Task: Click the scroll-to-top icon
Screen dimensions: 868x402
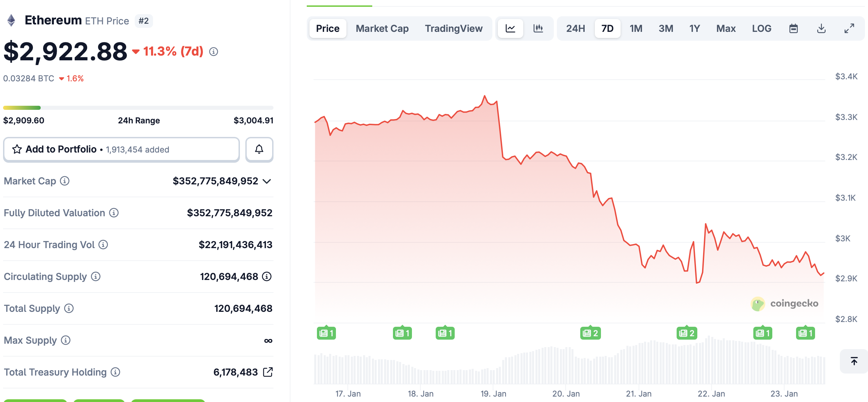Action: coord(853,361)
